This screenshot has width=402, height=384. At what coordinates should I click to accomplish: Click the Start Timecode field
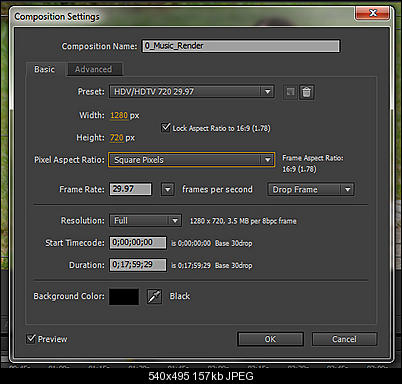coord(138,243)
